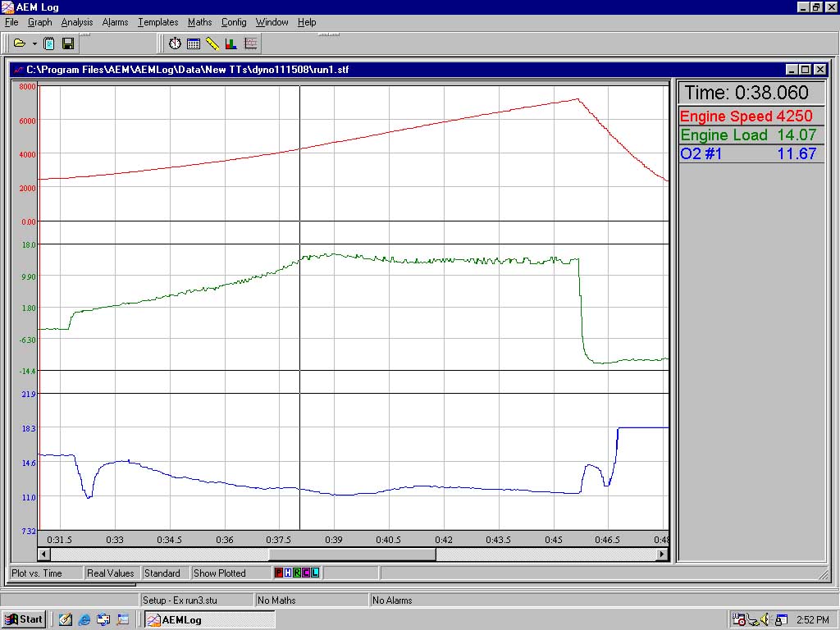Click the red plot grid icon
Image resolution: width=840 pixels, height=630 pixels.
point(250,43)
